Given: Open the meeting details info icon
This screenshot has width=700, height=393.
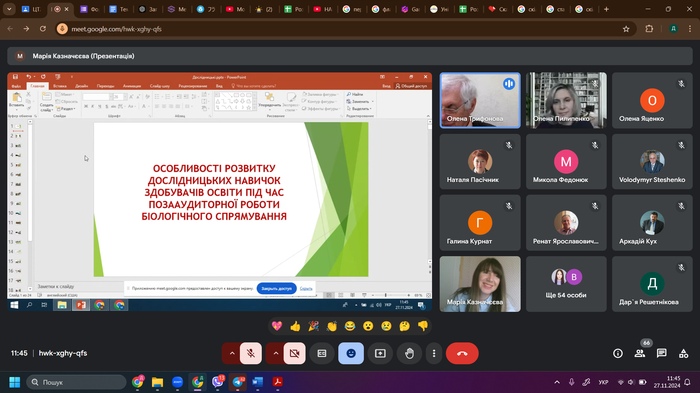Looking at the screenshot, I should [x=618, y=353].
